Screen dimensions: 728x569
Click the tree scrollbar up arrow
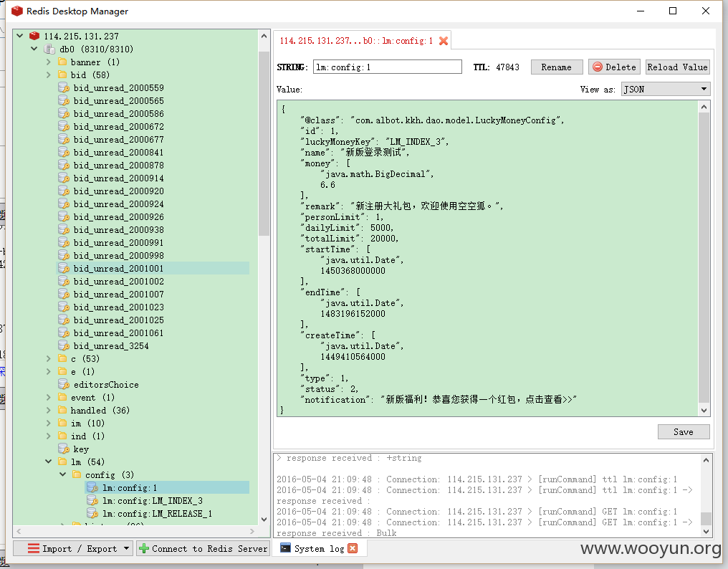(x=264, y=37)
